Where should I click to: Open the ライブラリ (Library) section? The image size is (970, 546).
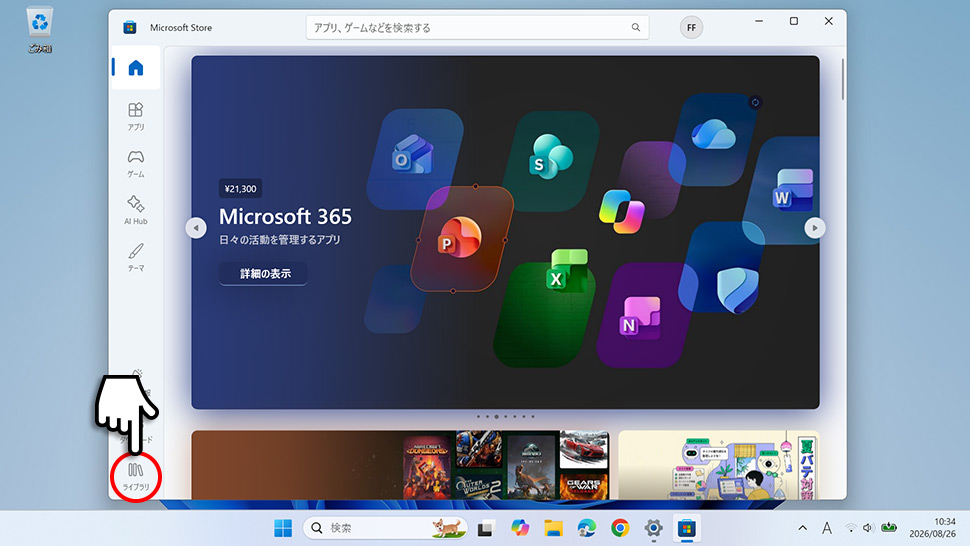click(x=135, y=477)
